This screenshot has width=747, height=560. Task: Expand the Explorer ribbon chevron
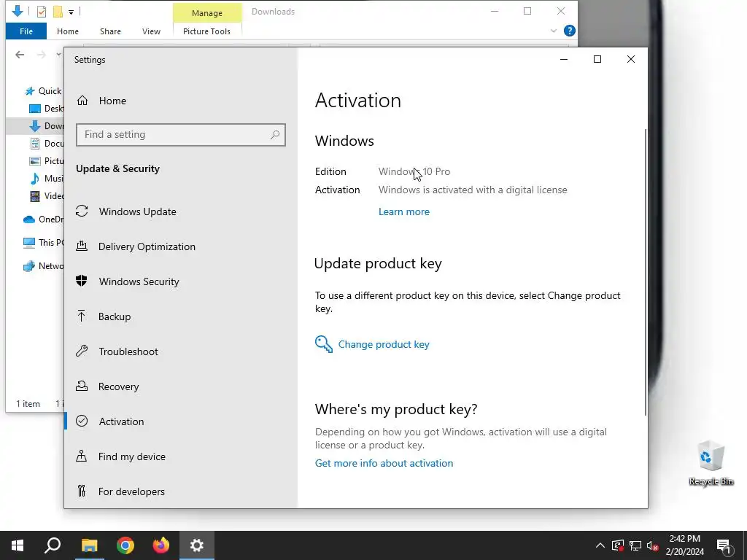coord(553,31)
